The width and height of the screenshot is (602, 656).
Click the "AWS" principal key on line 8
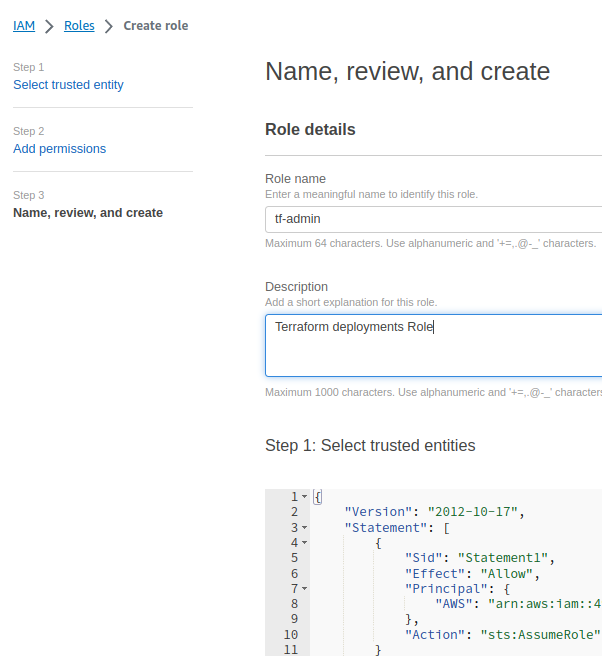pyautogui.click(x=454, y=604)
